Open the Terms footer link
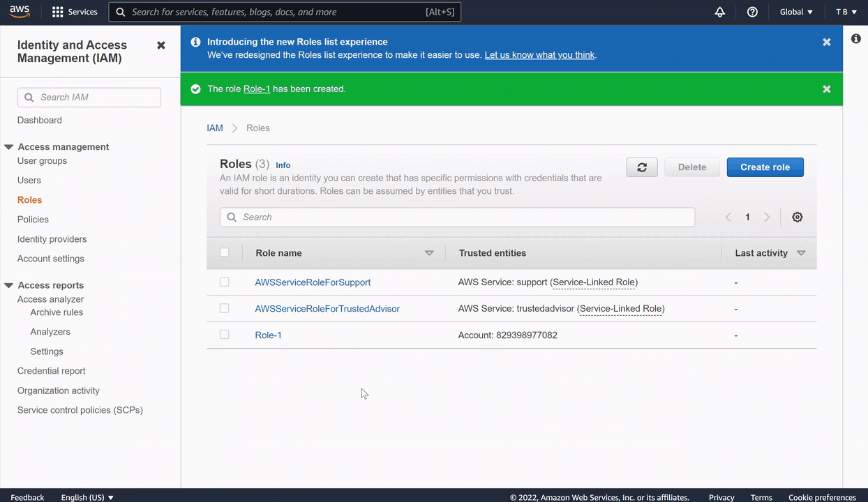Viewport: 868px width, 502px height. (761, 497)
